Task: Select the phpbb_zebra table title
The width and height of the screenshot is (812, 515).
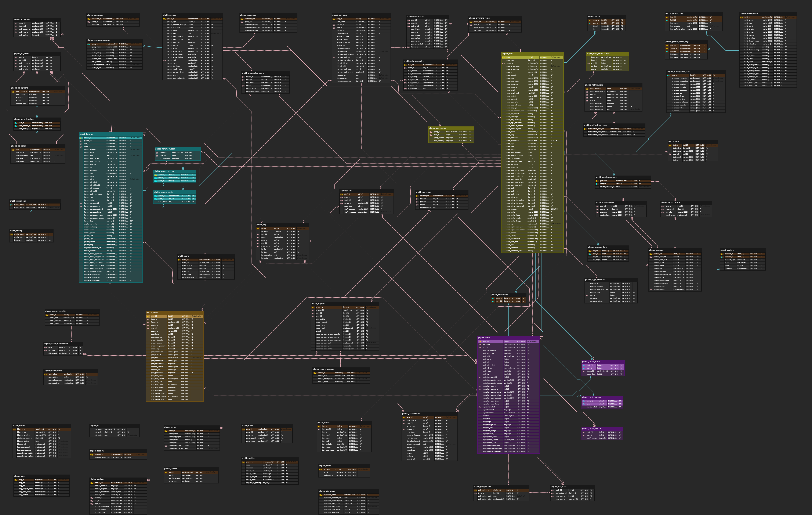Action: tap(594, 16)
